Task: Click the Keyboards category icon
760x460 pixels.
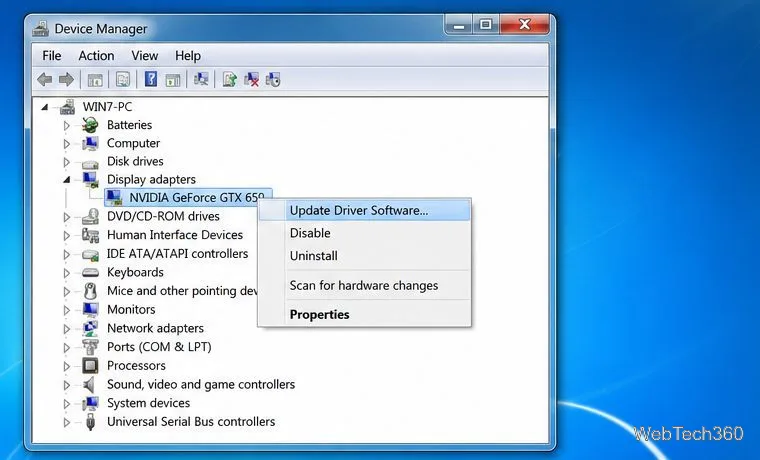Action: (90, 272)
